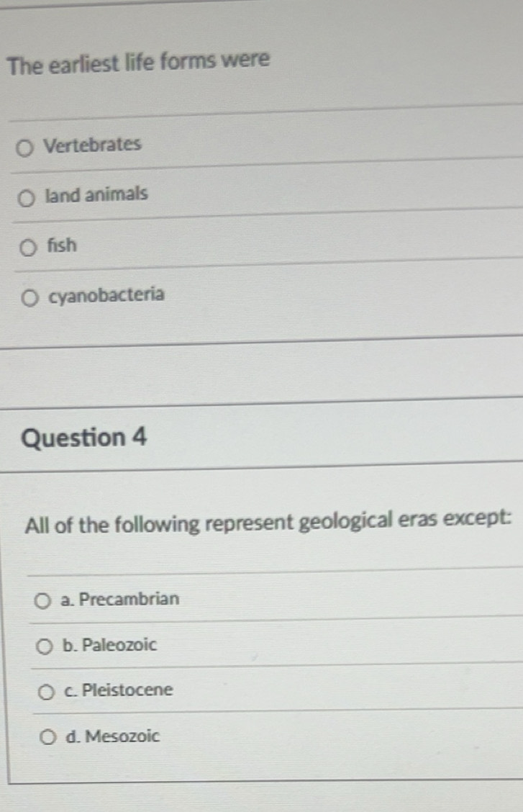Click the land animals answer text
The image size is (523, 812).
pos(96,194)
